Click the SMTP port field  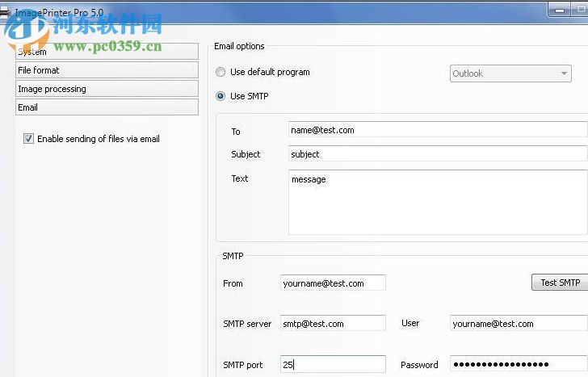coord(333,364)
